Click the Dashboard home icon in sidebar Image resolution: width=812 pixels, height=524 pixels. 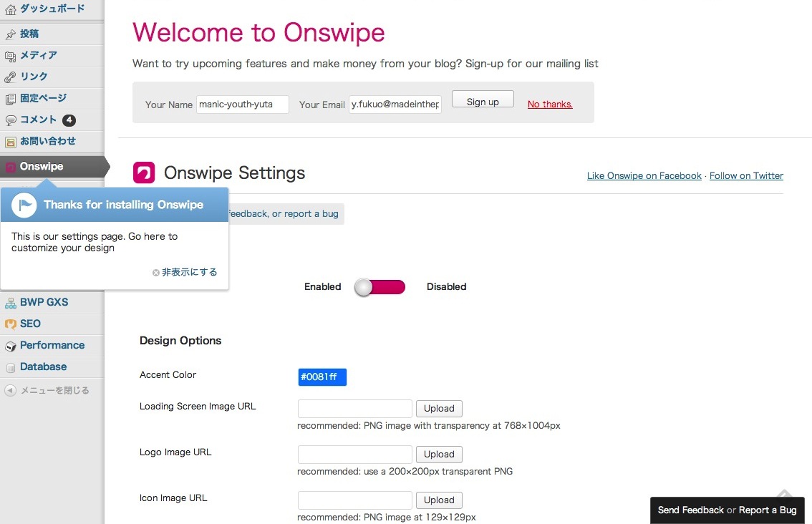click(x=10, y=9)
